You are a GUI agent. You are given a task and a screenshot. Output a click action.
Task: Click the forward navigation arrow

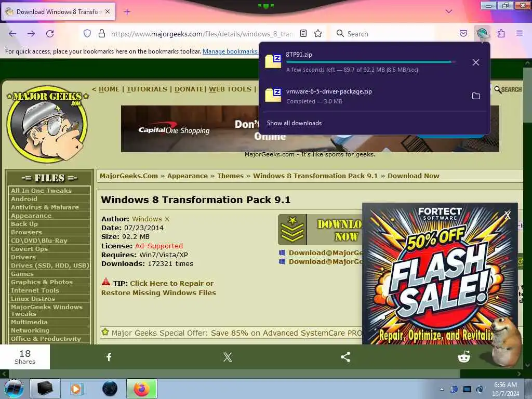(x=31, y=34)
